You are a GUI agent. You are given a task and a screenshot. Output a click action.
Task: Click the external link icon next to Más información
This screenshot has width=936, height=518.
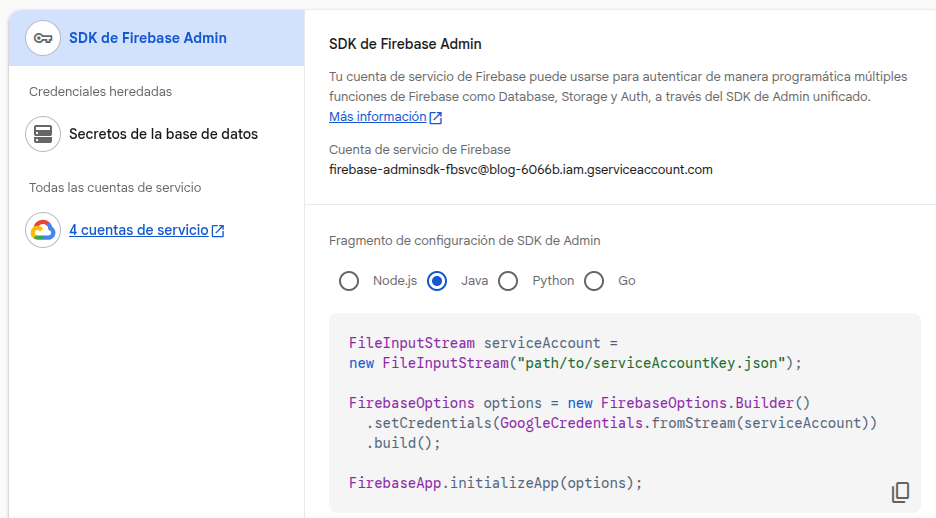pos(436,118)
